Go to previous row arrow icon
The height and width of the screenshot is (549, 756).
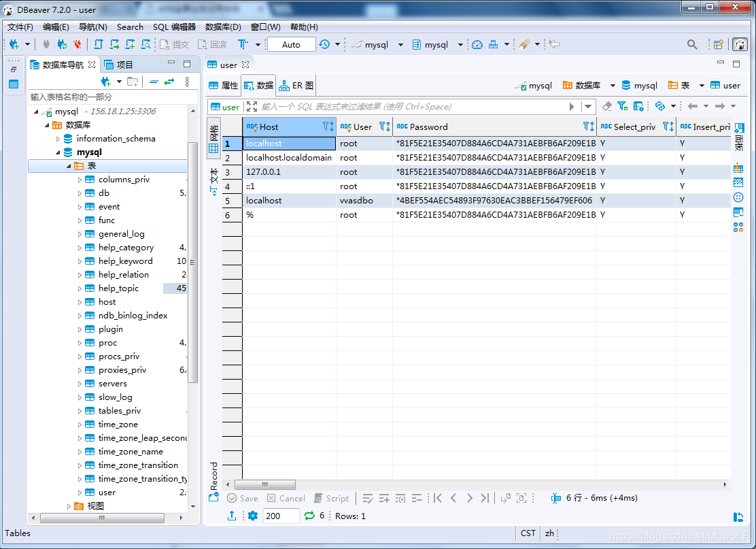(453, 498)
